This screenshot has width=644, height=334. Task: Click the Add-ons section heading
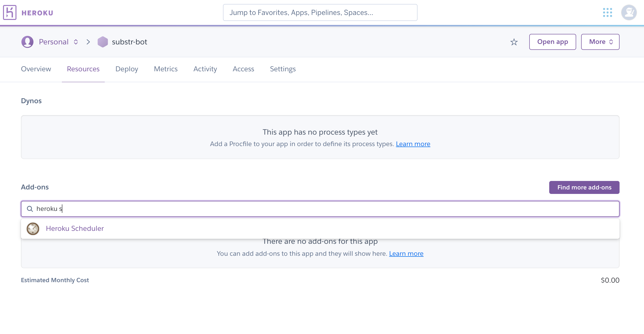[35, 187]
